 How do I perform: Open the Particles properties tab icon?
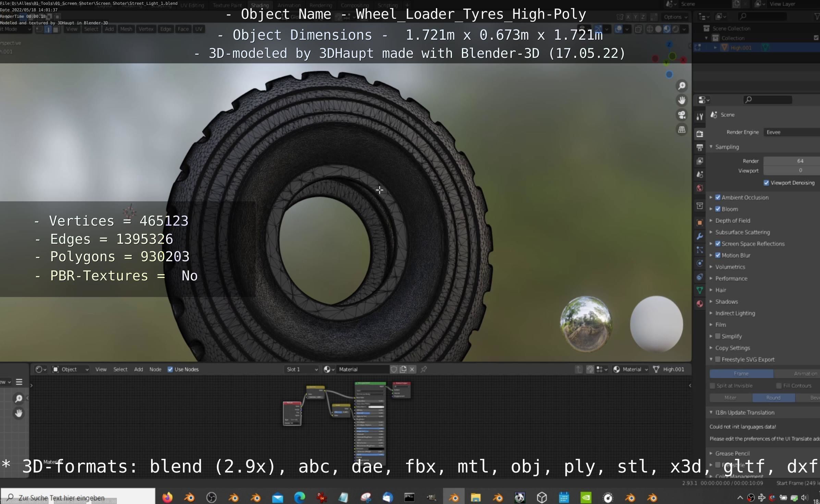[x=700, y=250]
